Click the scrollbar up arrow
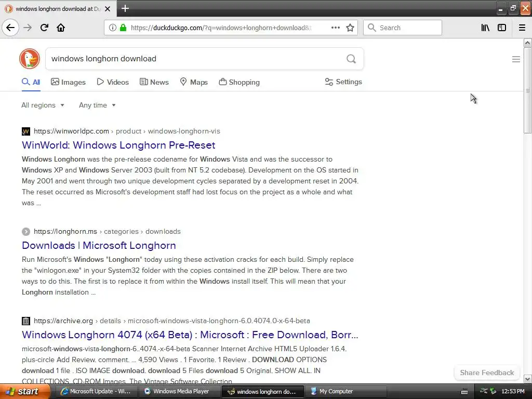Screen dimensions: 532x399 pyautogui.click(x=528, y=43)
